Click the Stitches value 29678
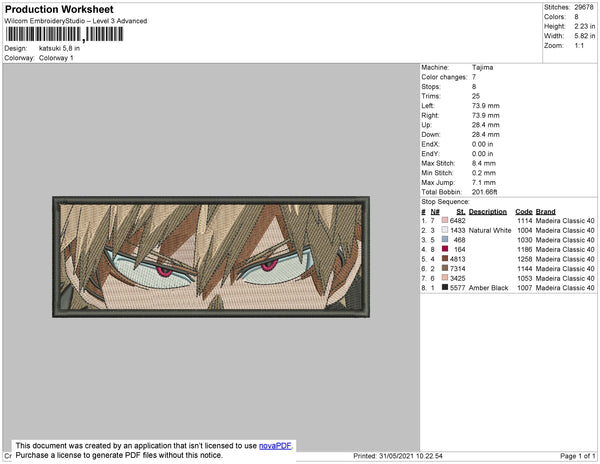The width and height of the screenshot is (600, 464). pos(584,7)
